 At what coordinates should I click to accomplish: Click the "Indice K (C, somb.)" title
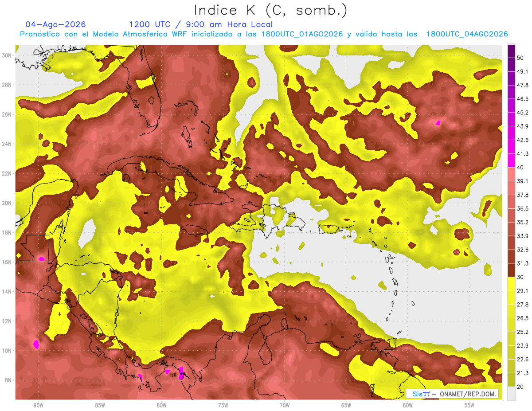click(270, 11)
